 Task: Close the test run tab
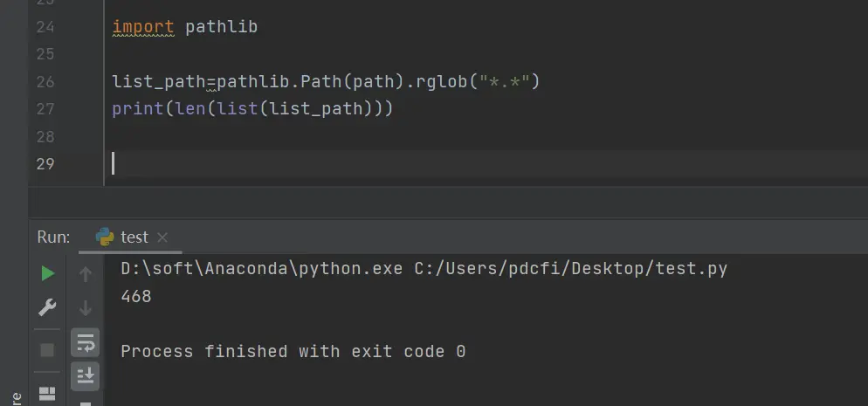(162, 237)
